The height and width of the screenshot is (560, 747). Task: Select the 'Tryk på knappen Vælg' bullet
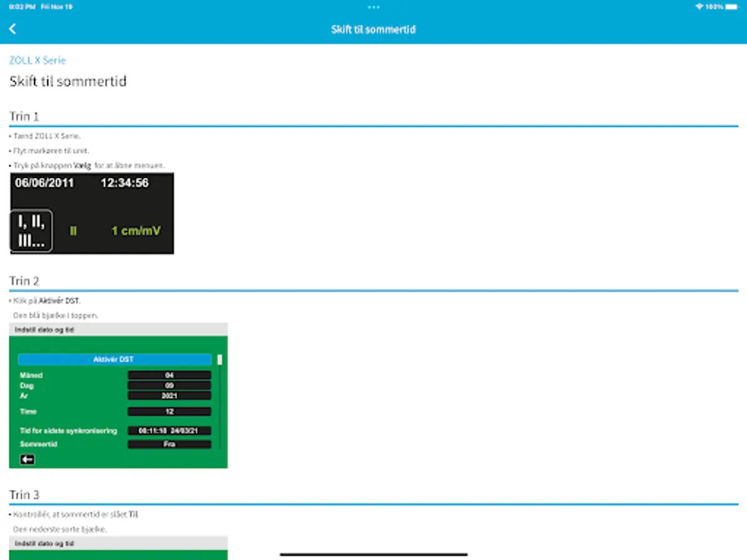pyautogui.click(x=87, y=166)
